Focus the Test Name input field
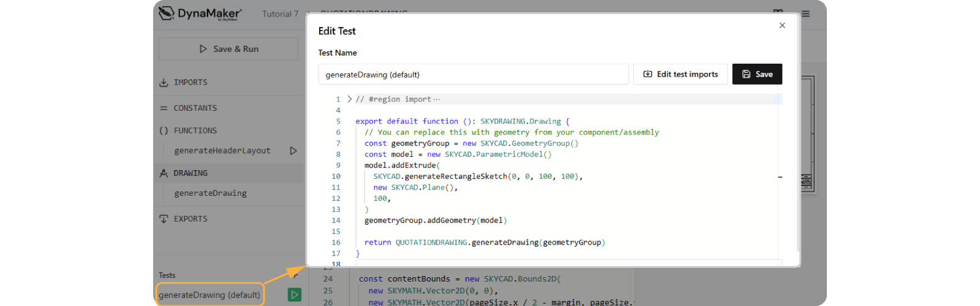This screenshot has height=306, width=980. pyautogui.click(x=473, y=75)
